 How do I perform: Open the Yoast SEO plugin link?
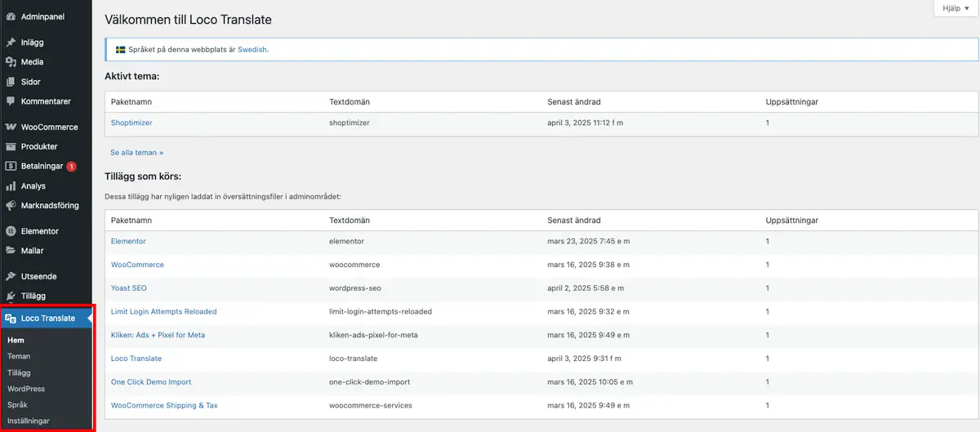[x=129, y=288]
